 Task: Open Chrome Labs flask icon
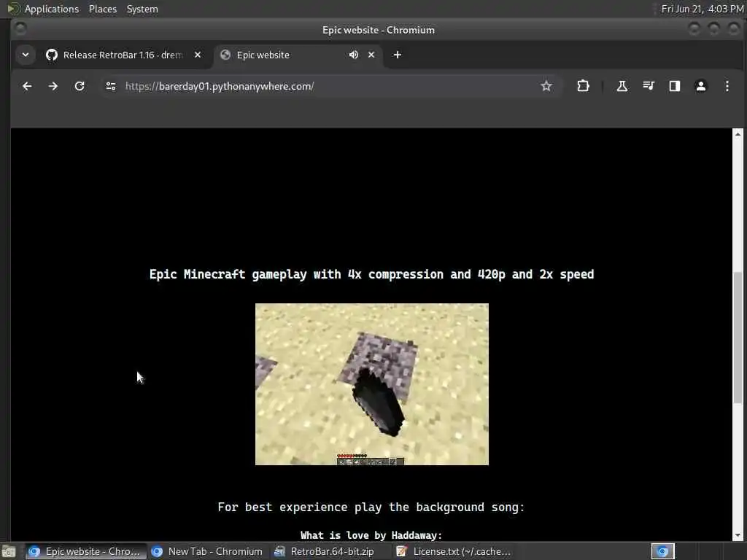coord(622,86)
